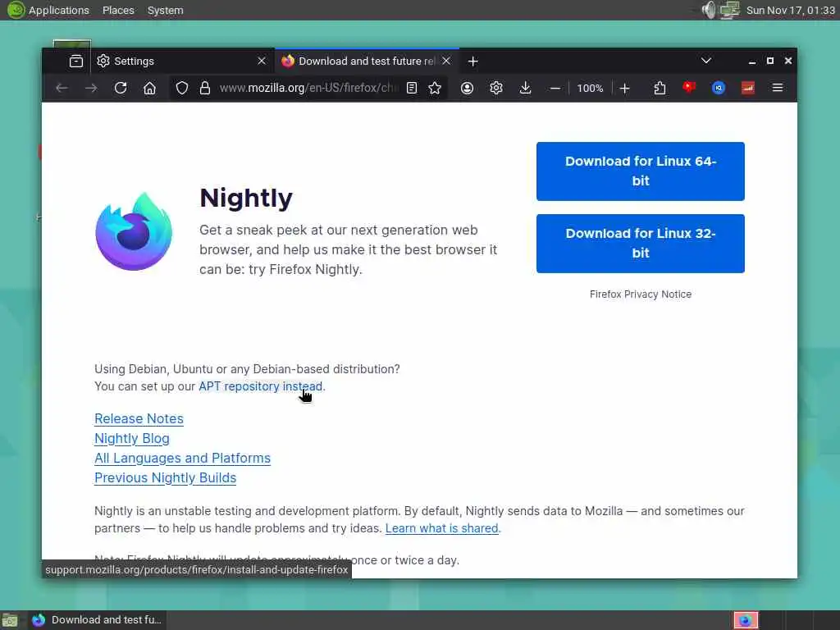Click the volume speaker tray icon
840x630 pixels.
tap(709, 10)
